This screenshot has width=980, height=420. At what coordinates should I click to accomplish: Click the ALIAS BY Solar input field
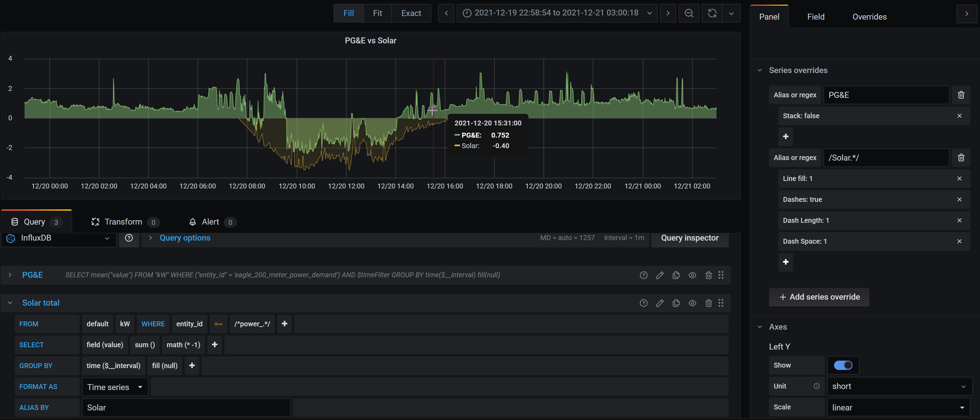point(186,407)
